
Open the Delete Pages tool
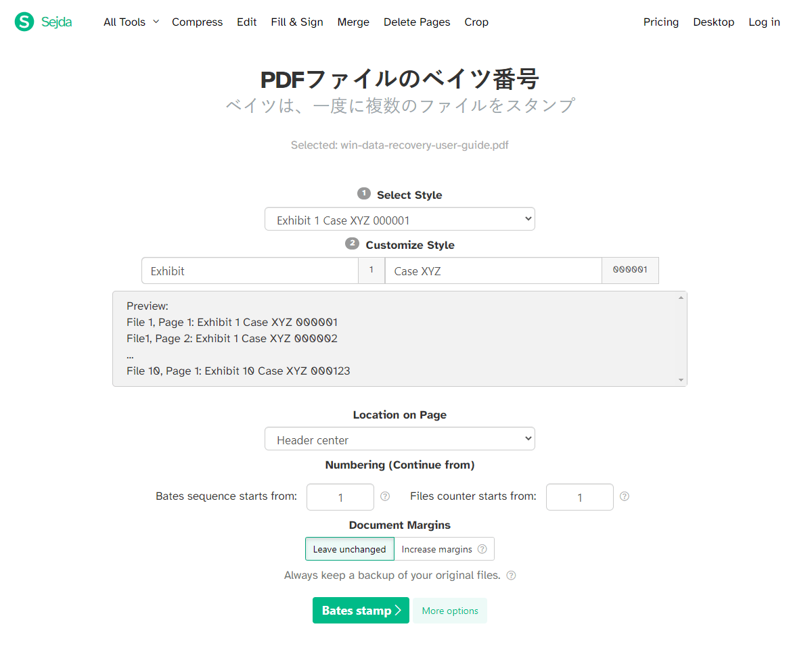(x=417, y=22)
